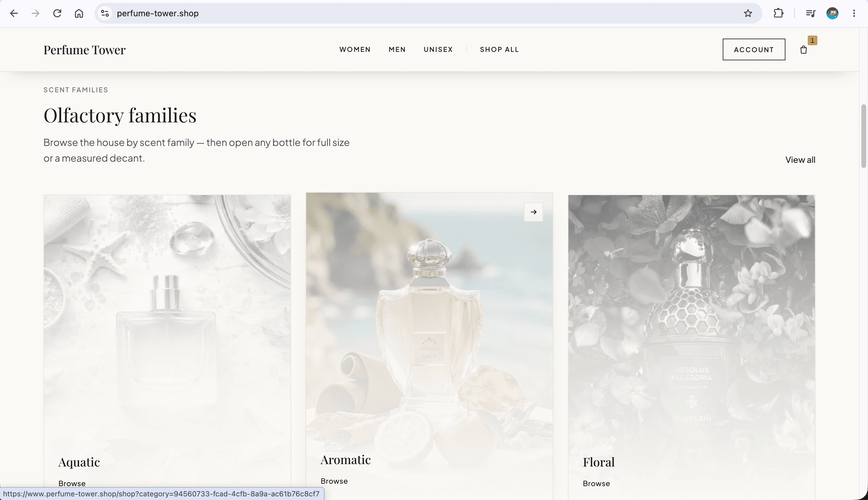Select the Unisex navigation item

coord(438,49)
